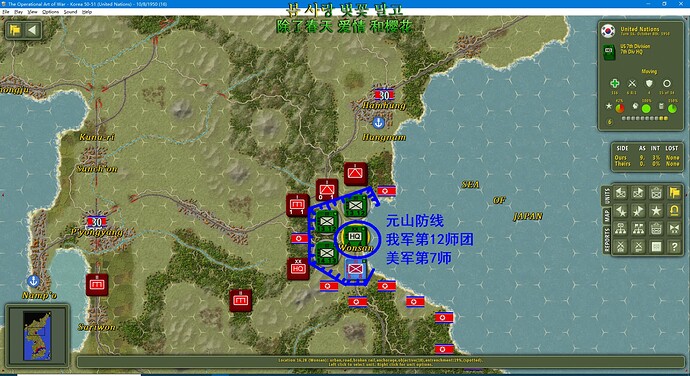Click the Pyongyang objective marker 30
690x376 pixels.
tap(97, 222)
